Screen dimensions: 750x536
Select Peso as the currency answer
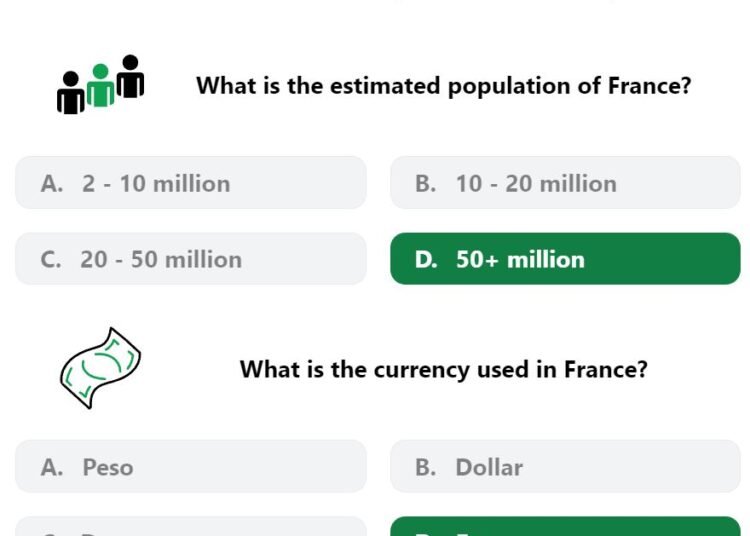[x=191, y=466]
